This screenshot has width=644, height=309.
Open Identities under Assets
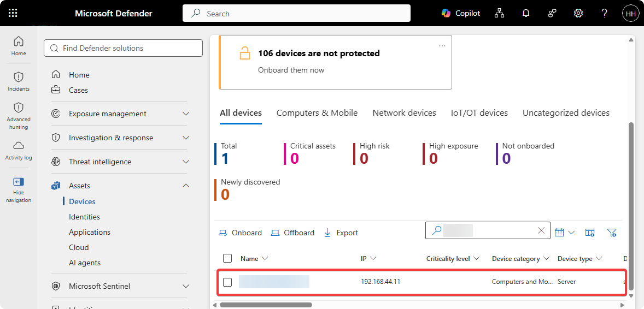coord(84,217)
